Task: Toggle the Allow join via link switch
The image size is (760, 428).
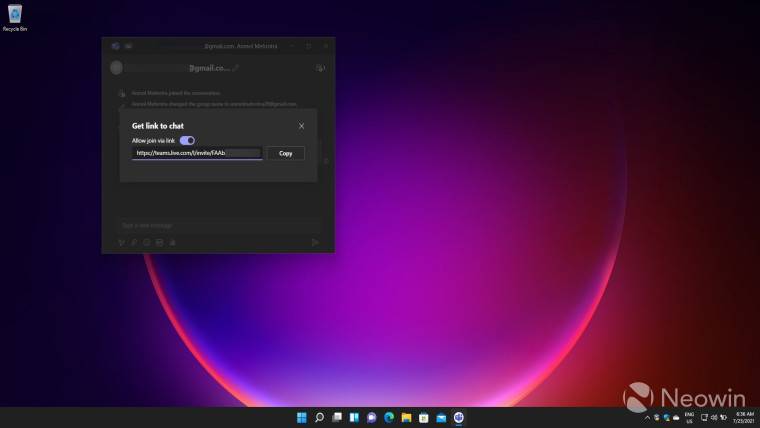Action: pos(187,141)
